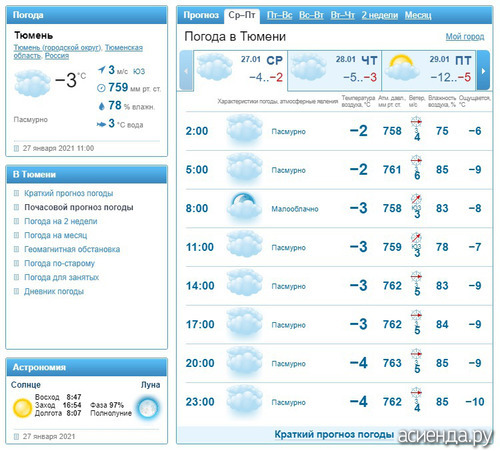Select the Friday 29.01 forecast day
The height and width of the screenshot is (451, 500).
click(x=428, y=70)
